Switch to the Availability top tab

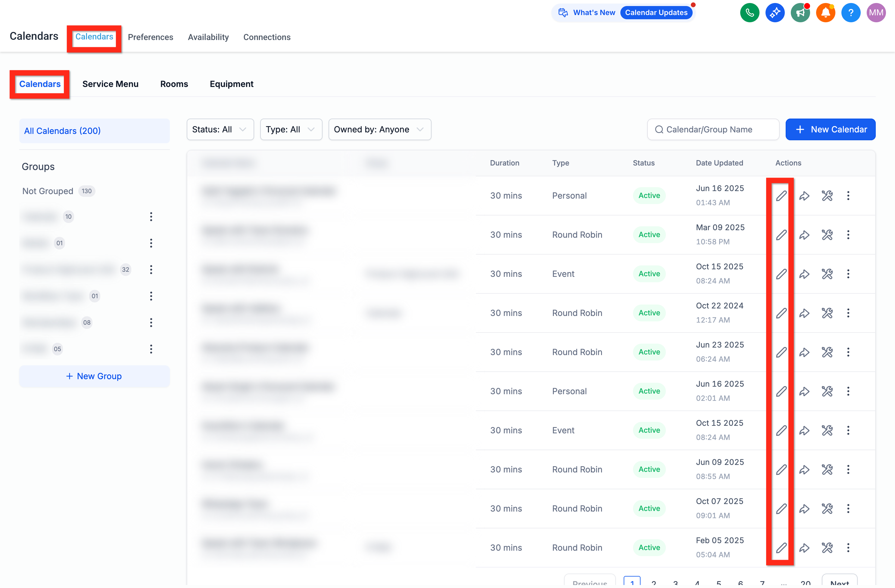click(x=208, y=37)
